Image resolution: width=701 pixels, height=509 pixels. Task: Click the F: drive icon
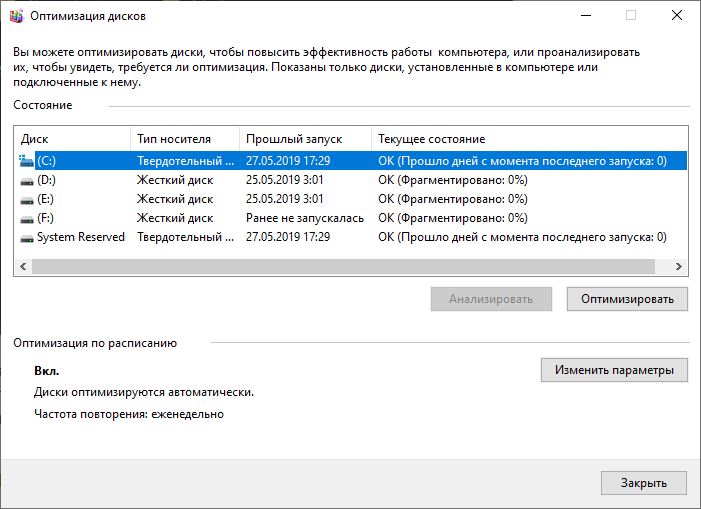tap(27, 219)
